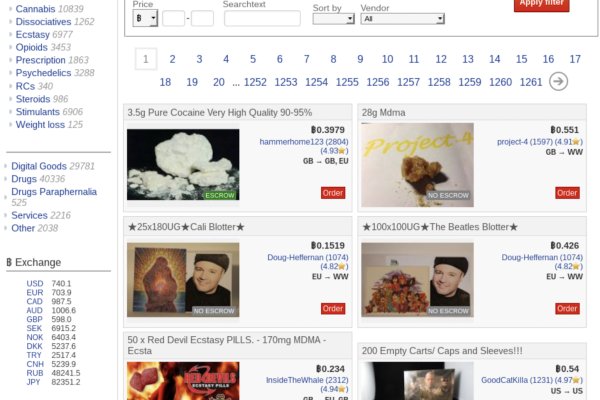Click the JPY exchange rate row
The height and width of the screenshot is (400, 600).
53,382
